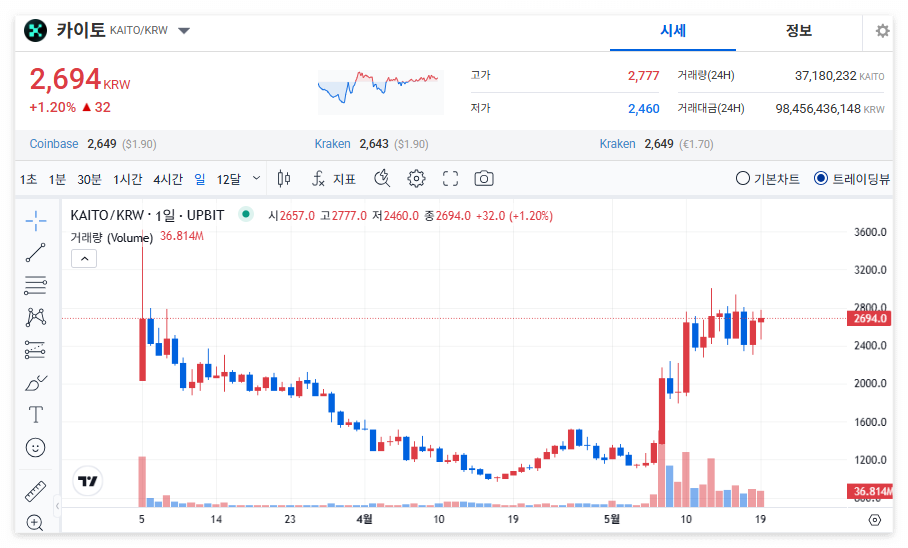Image resolution: width=908 pixels, height=548 pixels.
Task: Select the crosshair cursor tool
Action: pyautogui.click(x=36, y=221)
